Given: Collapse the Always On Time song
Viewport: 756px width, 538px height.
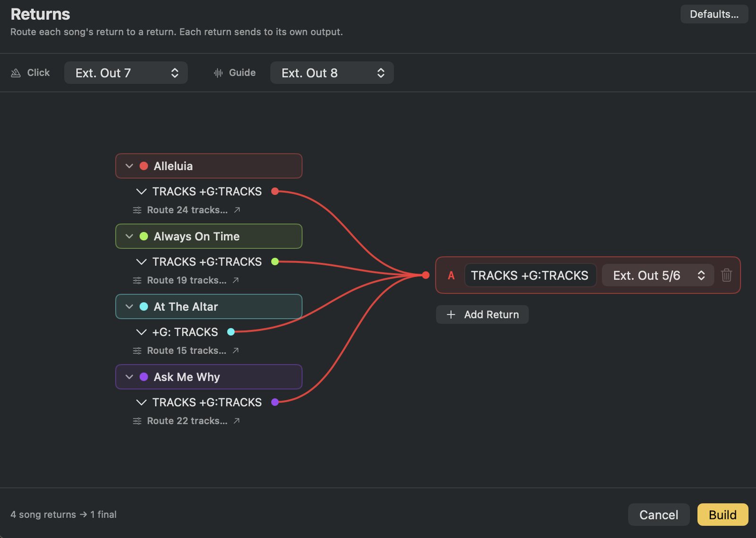Looking at the screenshot, I should click(x=129, y=236).
